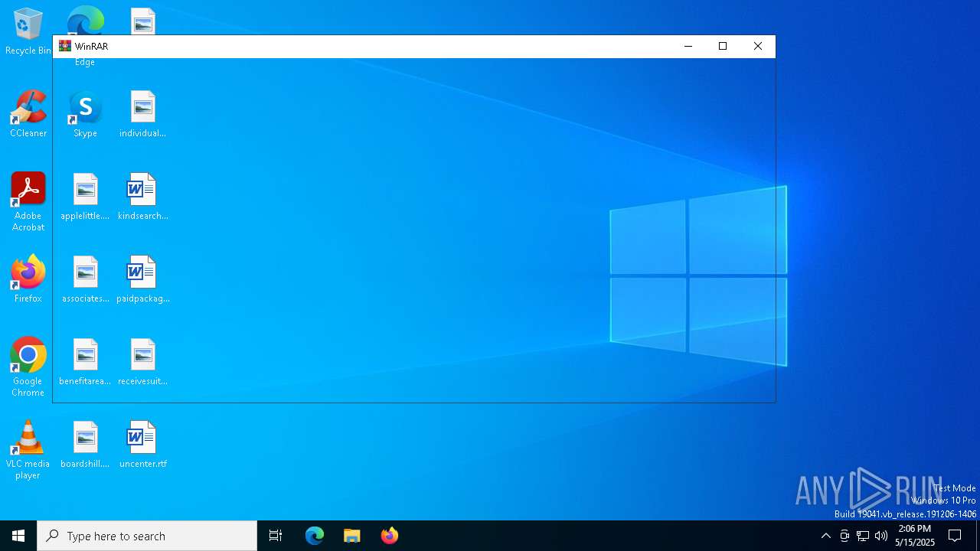Open the Recycle Bin desktop icon
This screenshot has width=980, height=551.
coord(28,31)
